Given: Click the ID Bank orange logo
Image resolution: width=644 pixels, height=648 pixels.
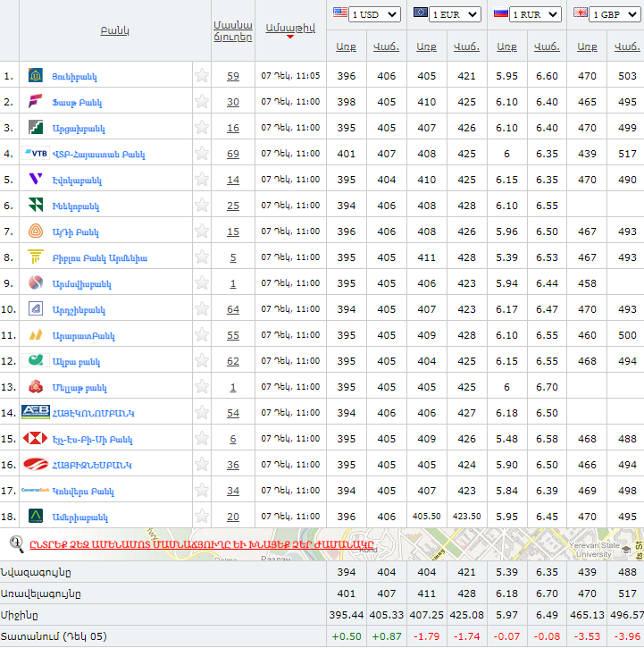Looking at the screenshot, I should pyautogui.click(x=36, y=231).
